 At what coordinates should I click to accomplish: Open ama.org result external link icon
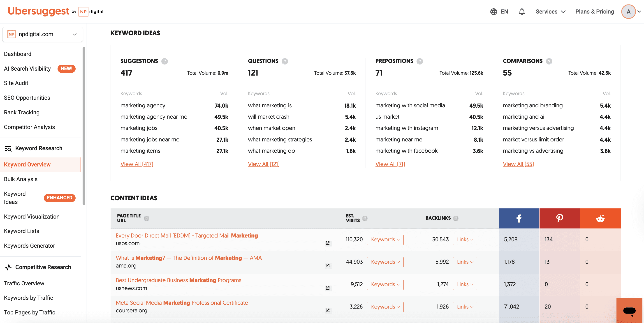327,265
